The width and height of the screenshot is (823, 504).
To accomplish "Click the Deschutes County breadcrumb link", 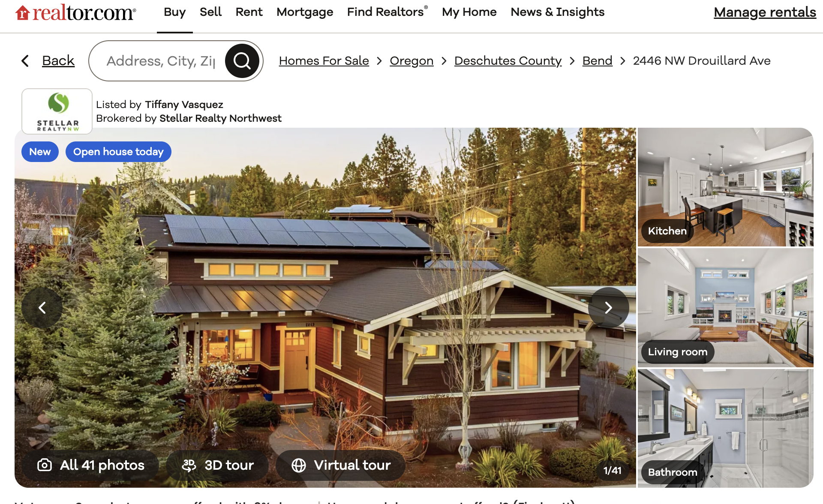I will pyautogui.click(x=508, y=61).
